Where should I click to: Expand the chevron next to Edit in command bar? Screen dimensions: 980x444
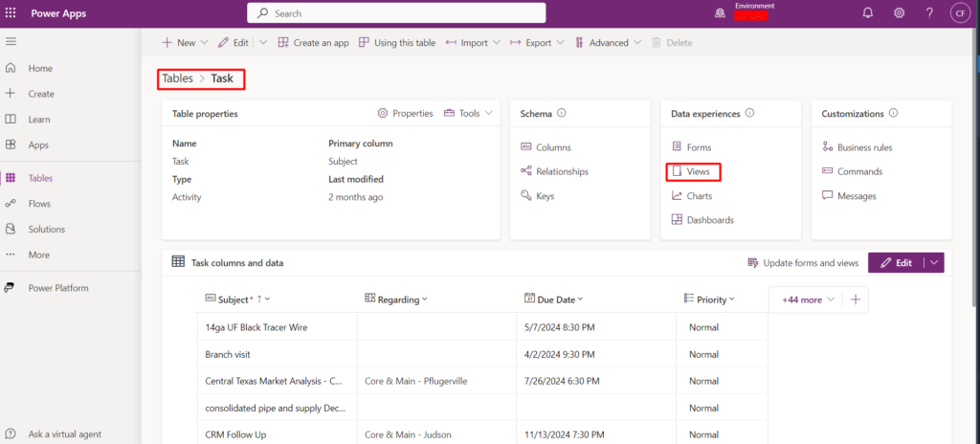point(262,42)
